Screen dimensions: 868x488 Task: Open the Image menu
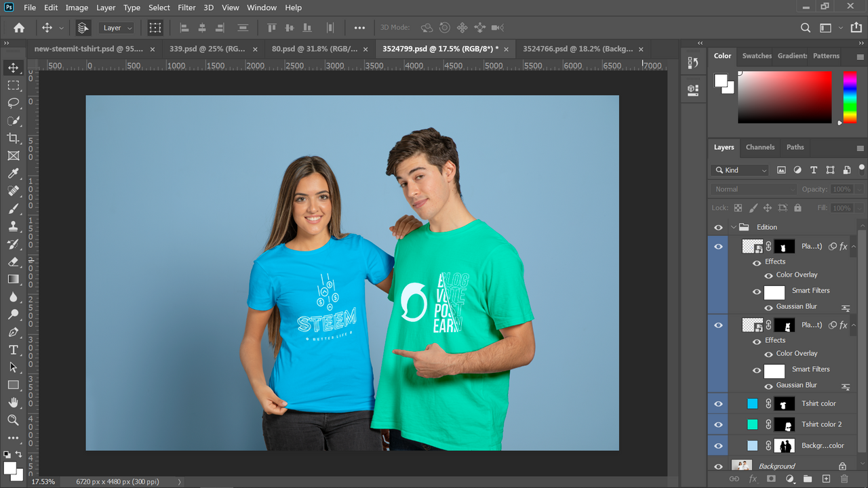(77, 7)
